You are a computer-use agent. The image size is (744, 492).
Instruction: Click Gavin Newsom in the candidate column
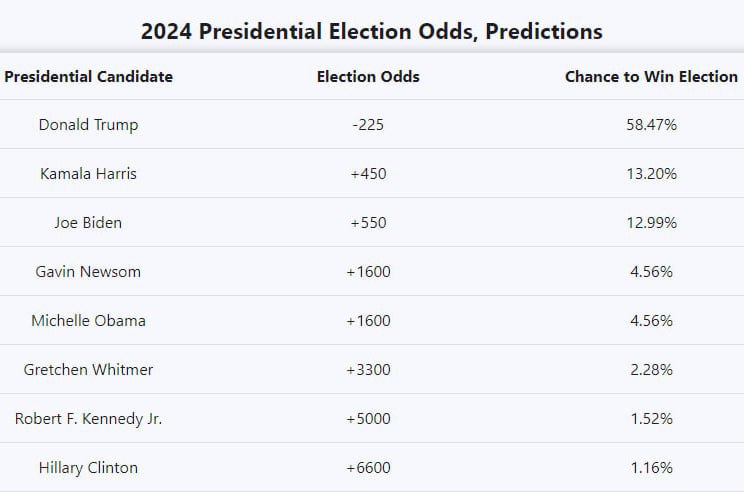pyautogui.click(x=88, y=272)
